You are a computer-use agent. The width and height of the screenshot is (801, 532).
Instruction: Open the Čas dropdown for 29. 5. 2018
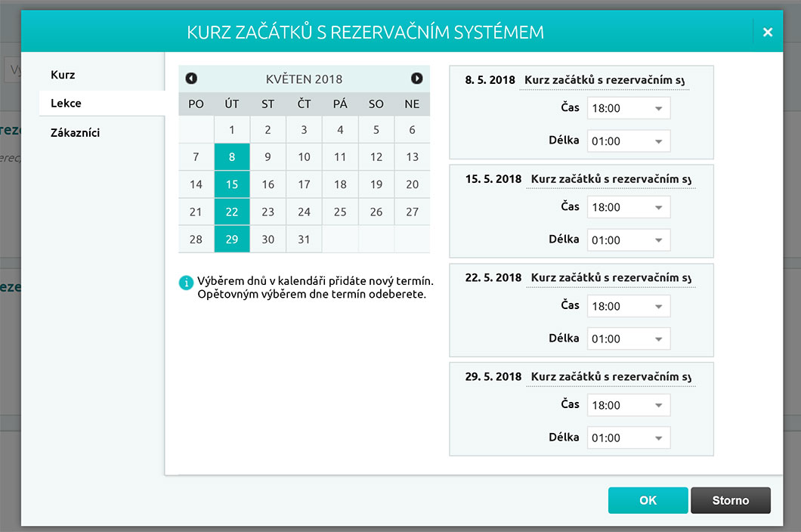pos(628,404)
